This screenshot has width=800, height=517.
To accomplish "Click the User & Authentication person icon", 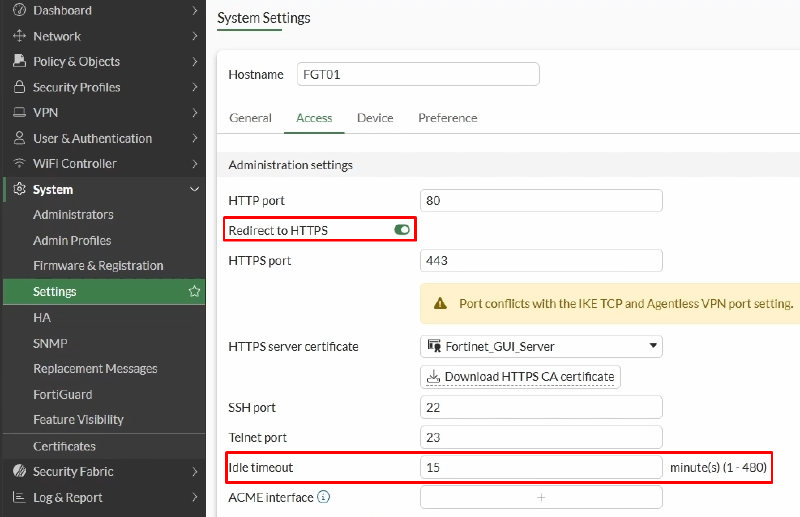I will pos(19,138).
